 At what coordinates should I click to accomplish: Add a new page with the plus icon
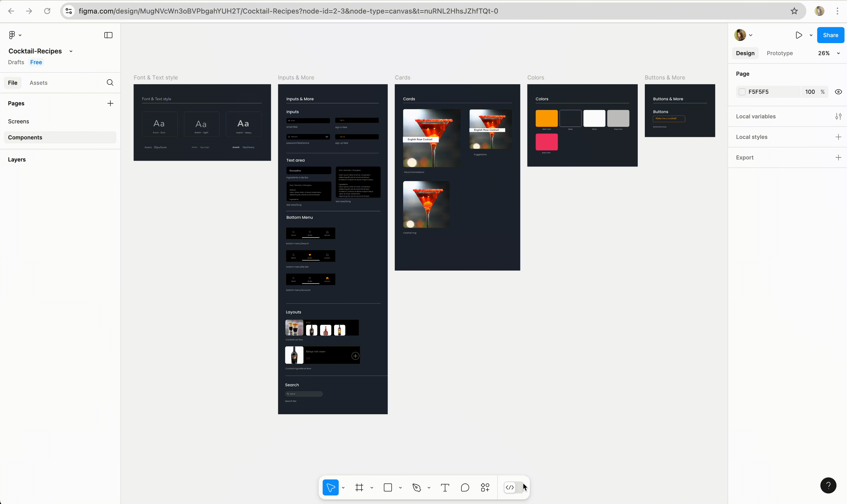coord(110,103)
